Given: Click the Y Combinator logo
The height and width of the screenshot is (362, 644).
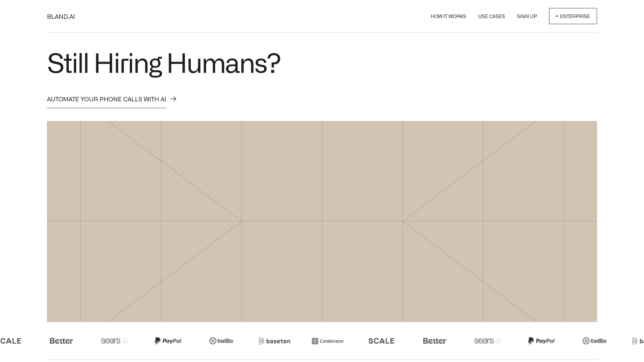Looking at the screenshot, I should (x=328, y=341).
